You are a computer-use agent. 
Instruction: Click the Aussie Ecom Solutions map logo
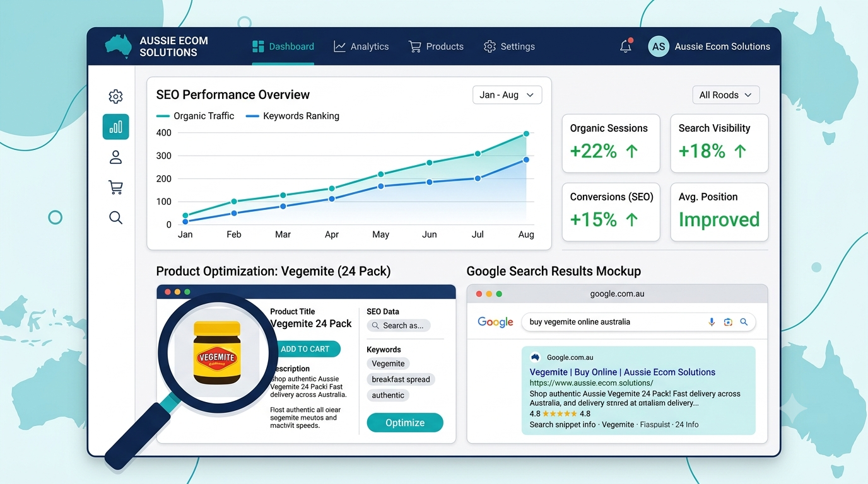118,47
